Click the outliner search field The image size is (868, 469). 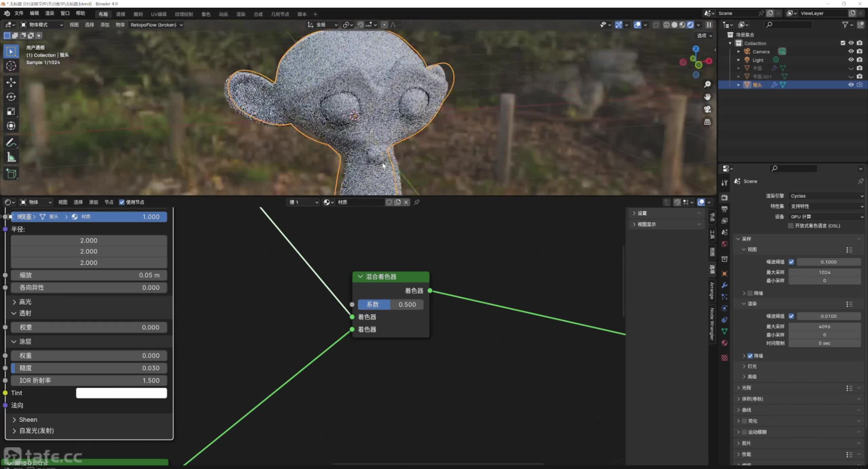(x=789, y=25)
